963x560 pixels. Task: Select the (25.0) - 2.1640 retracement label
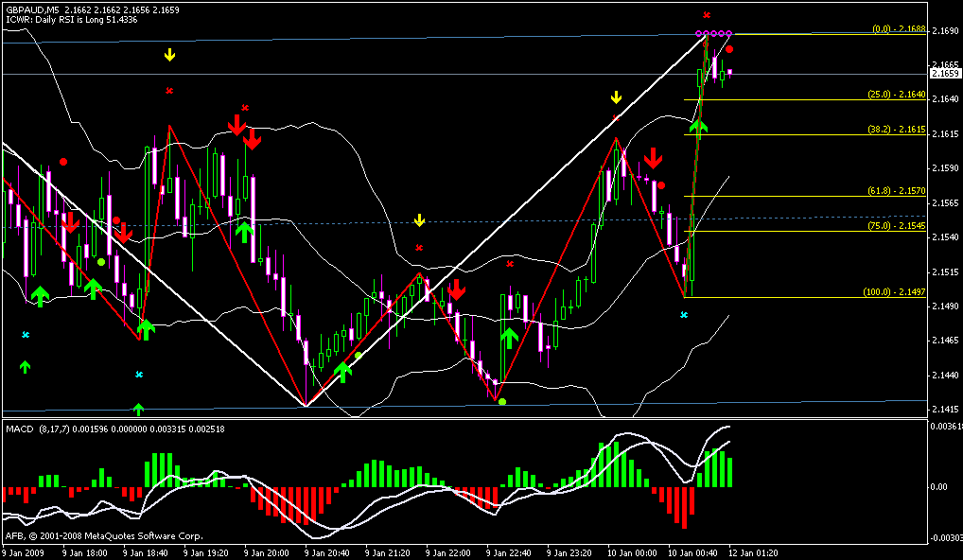pos(894,94)
